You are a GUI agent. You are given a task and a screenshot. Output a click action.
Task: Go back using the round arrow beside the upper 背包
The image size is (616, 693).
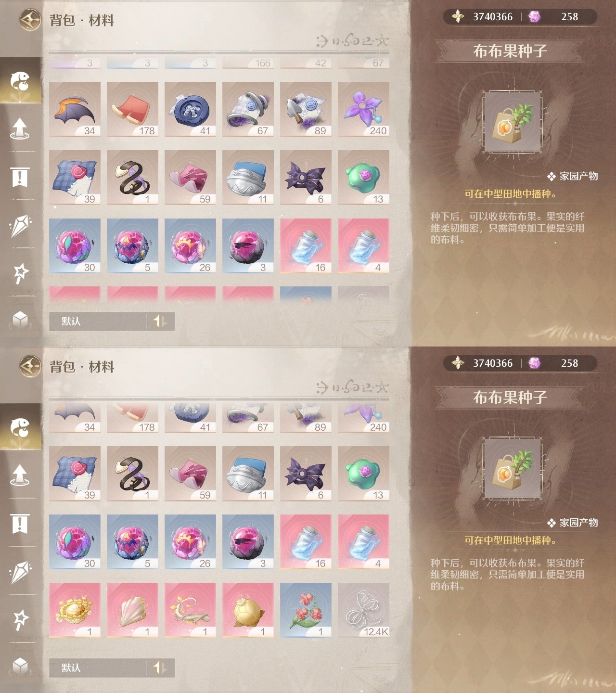(30, 20)
